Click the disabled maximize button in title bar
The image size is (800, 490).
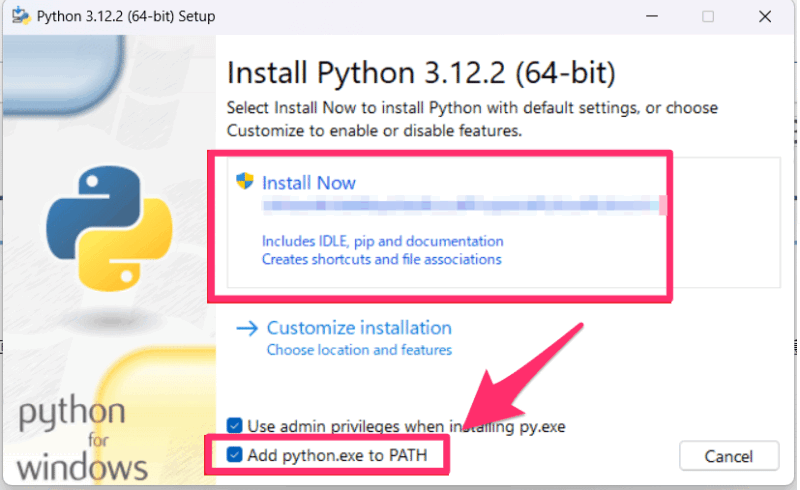click(x=708, y=17)
